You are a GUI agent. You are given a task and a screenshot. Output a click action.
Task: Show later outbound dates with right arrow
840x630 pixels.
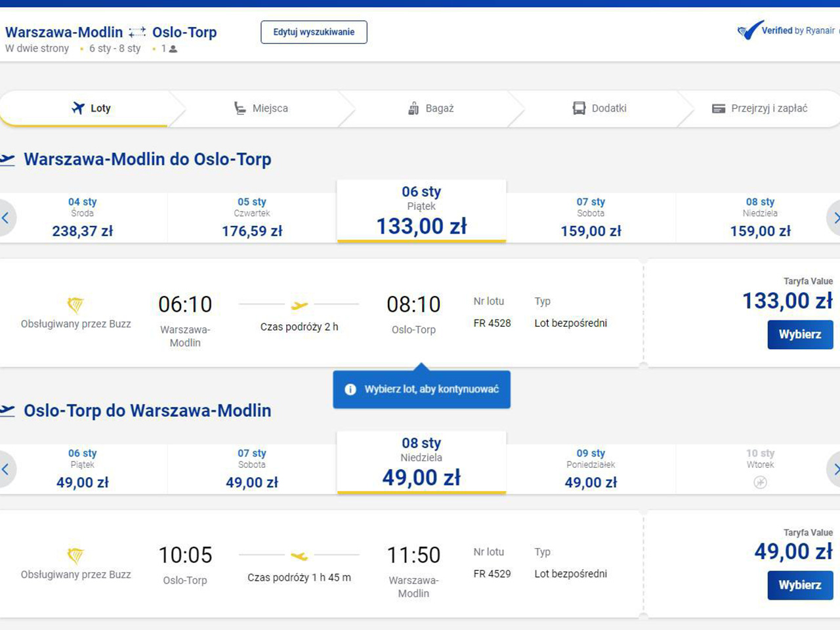click(x=835, y=218)
